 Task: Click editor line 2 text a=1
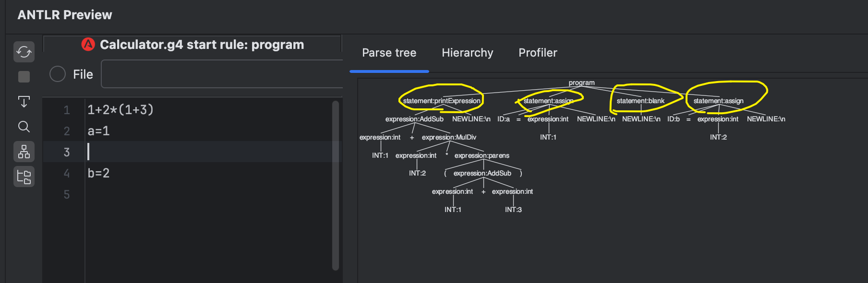tap(98, 131)
